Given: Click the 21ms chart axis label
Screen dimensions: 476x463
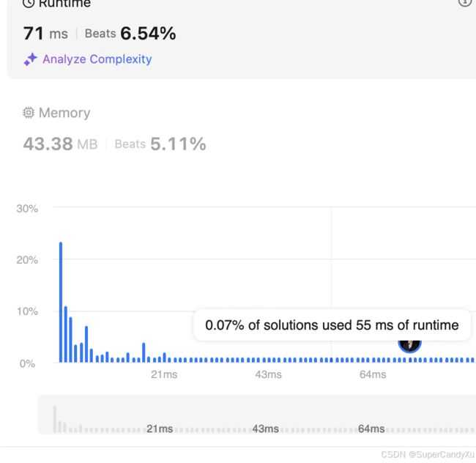Looking at the screenshot, I should (164, 374).
